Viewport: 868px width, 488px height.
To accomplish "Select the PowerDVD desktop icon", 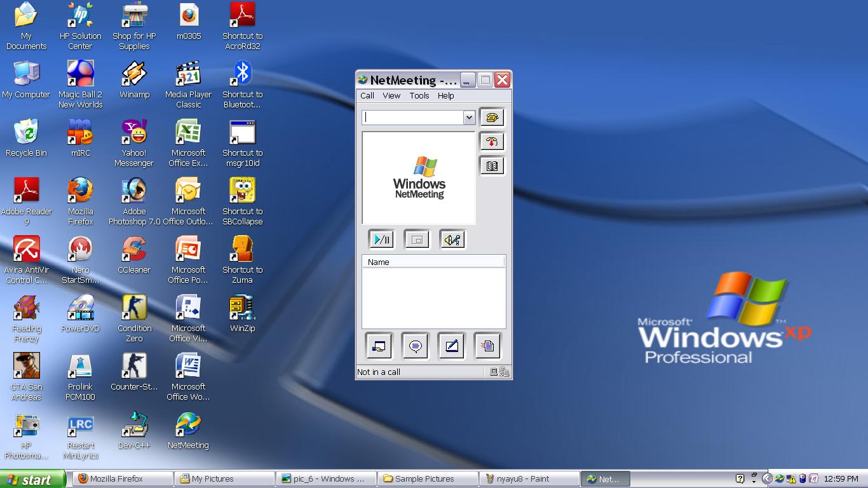I will tap(81, 314).
